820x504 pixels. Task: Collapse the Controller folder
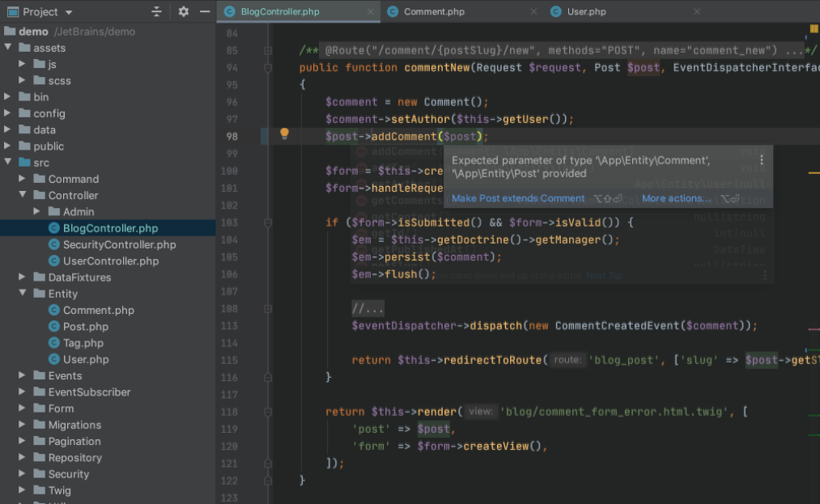[x=23, y=195]
